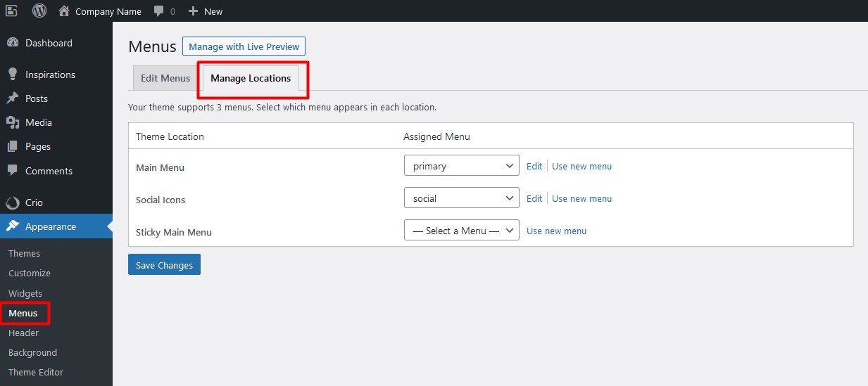Click Edit link beside Main Menu dropdown
Image resolution: width=868 pixels, height=386 pixels.
click(x=534, y=166)
